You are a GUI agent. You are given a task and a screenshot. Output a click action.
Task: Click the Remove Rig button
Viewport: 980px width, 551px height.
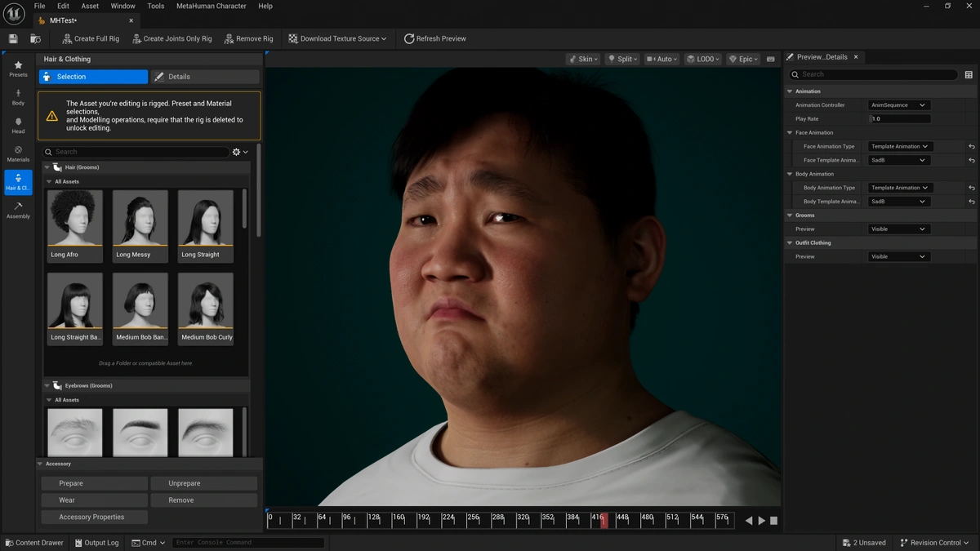247,38
